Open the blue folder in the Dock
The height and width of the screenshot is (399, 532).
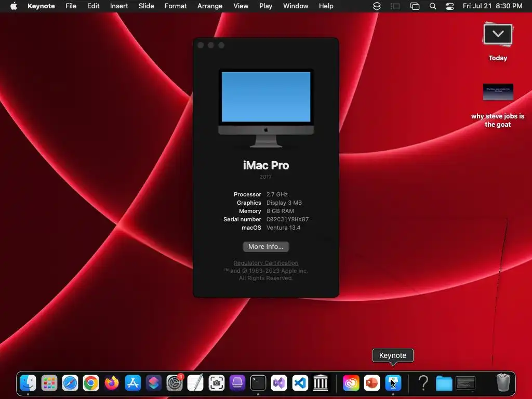click(x=444, y=384)
